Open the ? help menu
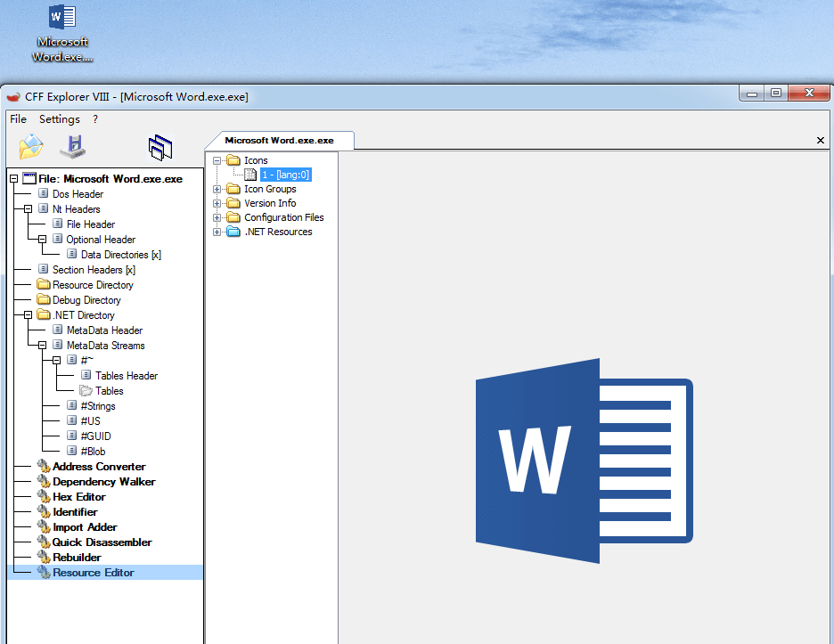 (x=95, y=119)
